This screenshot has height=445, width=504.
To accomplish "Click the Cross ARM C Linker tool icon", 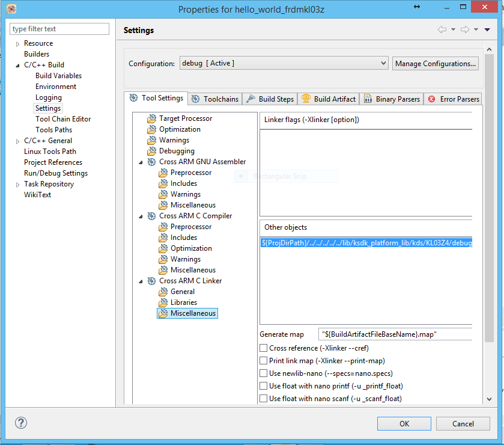I will 152,281.
